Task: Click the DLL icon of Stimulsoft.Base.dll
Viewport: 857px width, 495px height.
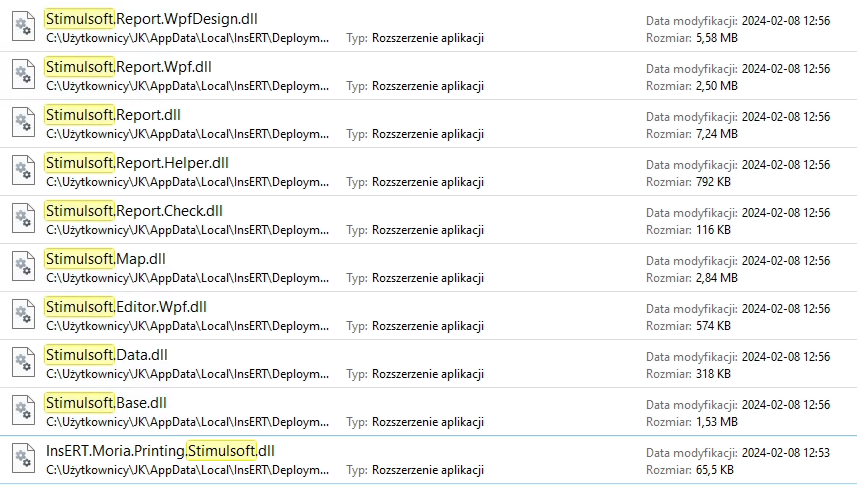Action: click(24, 411)
